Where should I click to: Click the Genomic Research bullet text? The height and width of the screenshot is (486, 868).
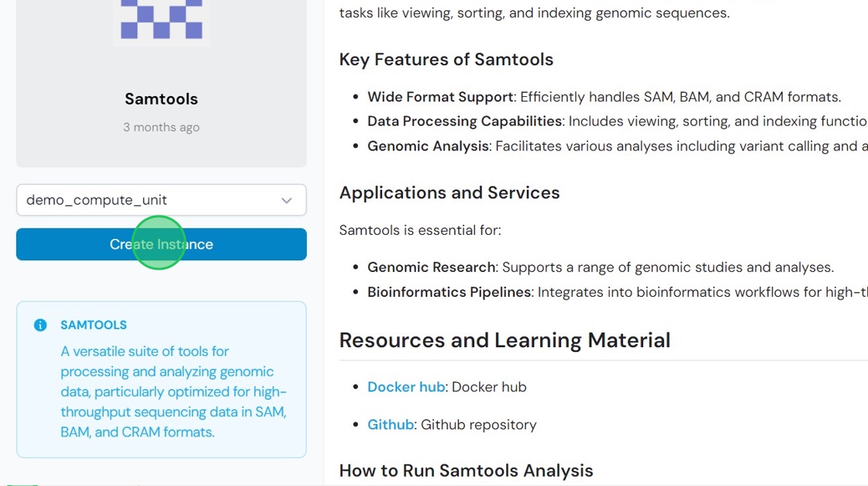coord(601,267)
